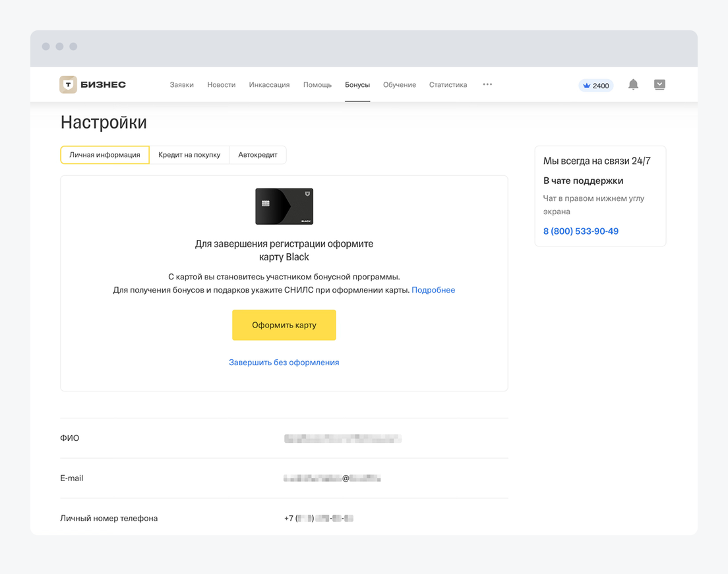This screenshot has height=574, width=728.
Task: Open notifications bell icon
Action: (x=633, y=84)
